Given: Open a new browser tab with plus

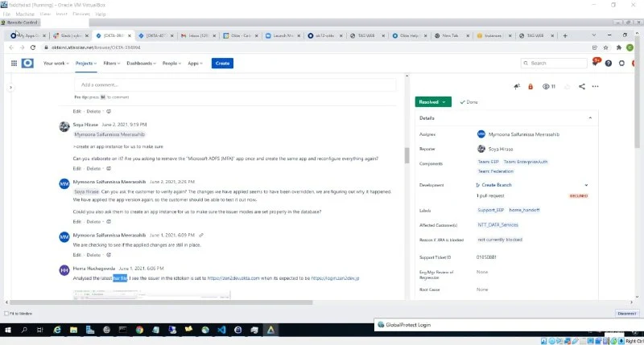Looking at the screenshot, I should pos(565,35).
